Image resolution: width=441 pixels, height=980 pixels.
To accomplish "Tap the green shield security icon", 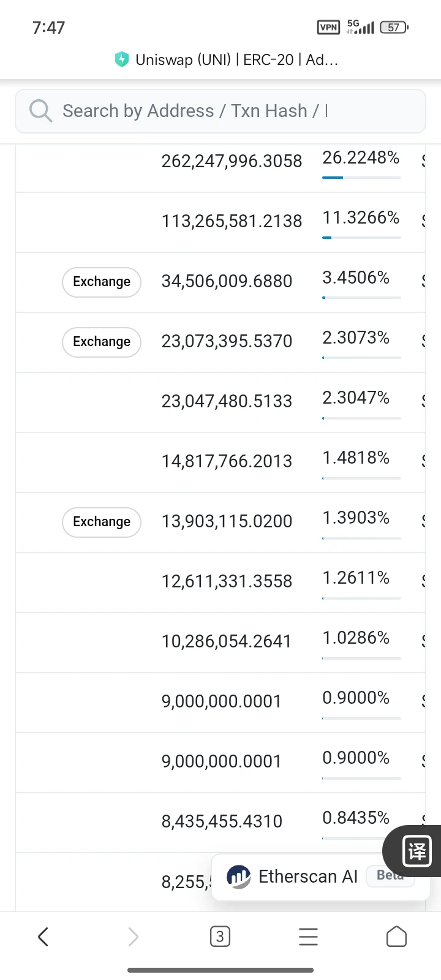I will pyautogui.click(x=122, y=59).
